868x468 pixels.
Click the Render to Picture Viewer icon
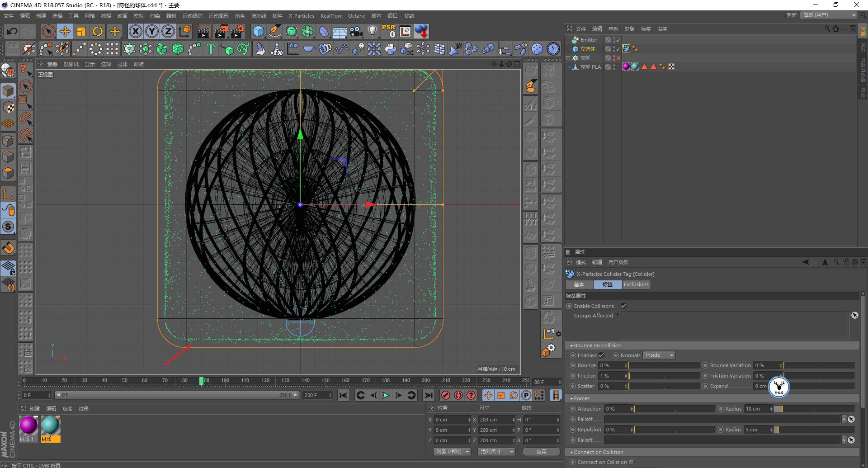click(221, 31)
